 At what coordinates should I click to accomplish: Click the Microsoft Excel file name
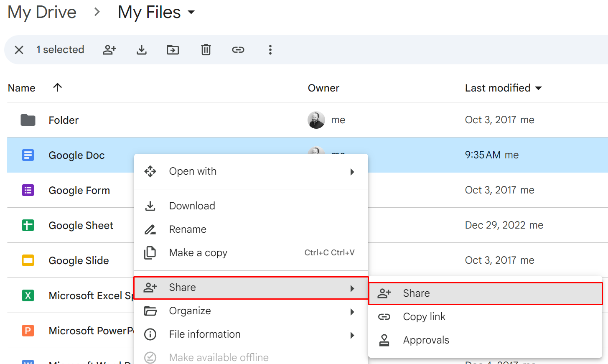(x=91, y=296)
